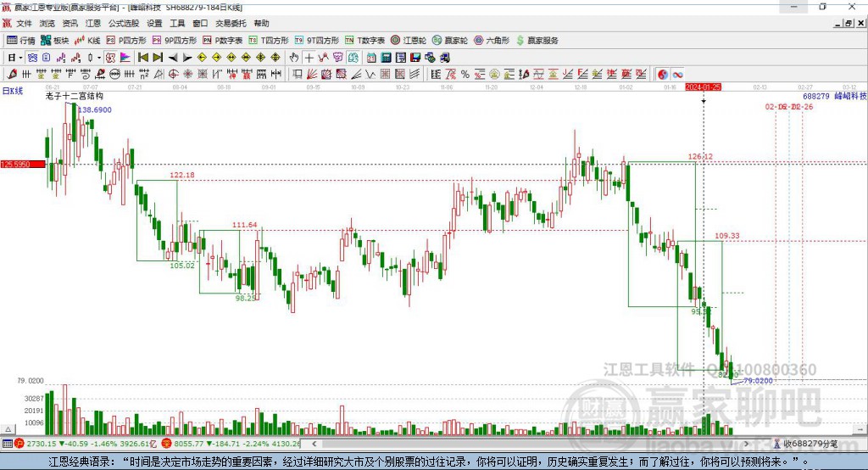Click the 峰岹科技 stock name label

pyautogui.click(x=850, y=96)
